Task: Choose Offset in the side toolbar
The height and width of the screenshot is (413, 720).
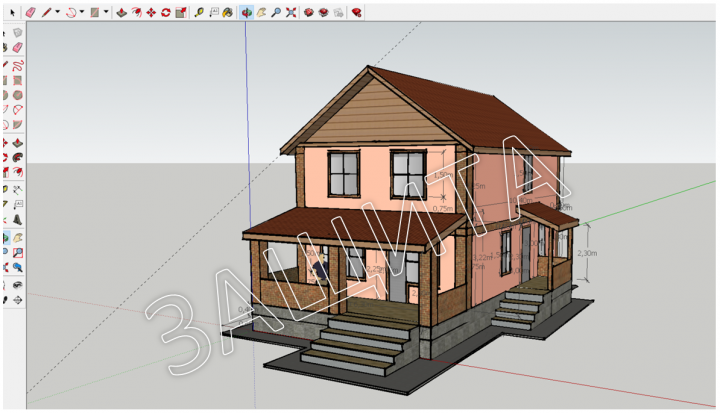Action: point(17,172)
